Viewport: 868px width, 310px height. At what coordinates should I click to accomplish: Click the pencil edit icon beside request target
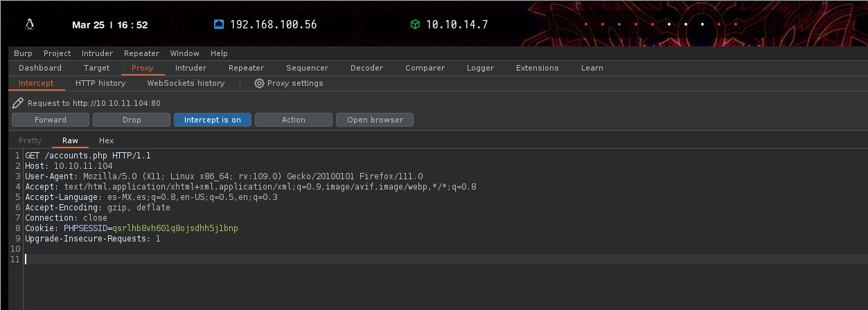tap(18, 103)
